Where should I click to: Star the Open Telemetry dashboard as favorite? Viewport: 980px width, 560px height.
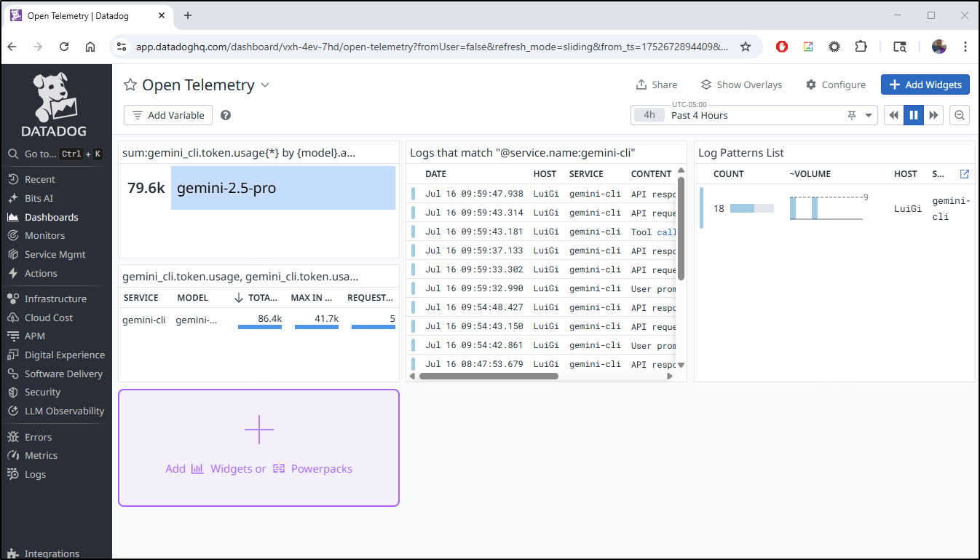click(x=130, y=85)
